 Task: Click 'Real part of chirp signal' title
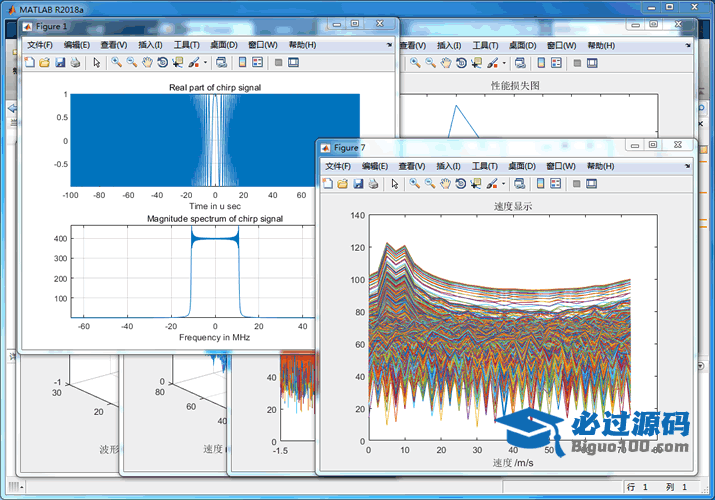coord(215,87)
